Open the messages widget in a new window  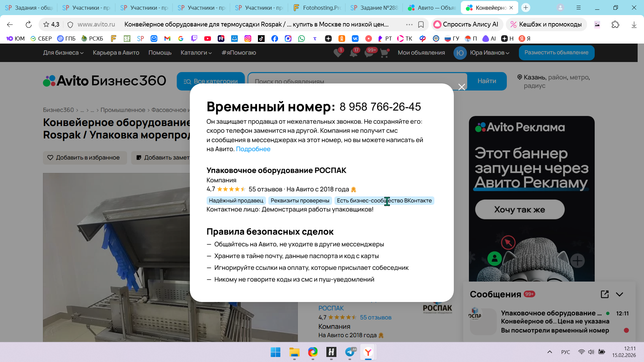tap(604, 294)
